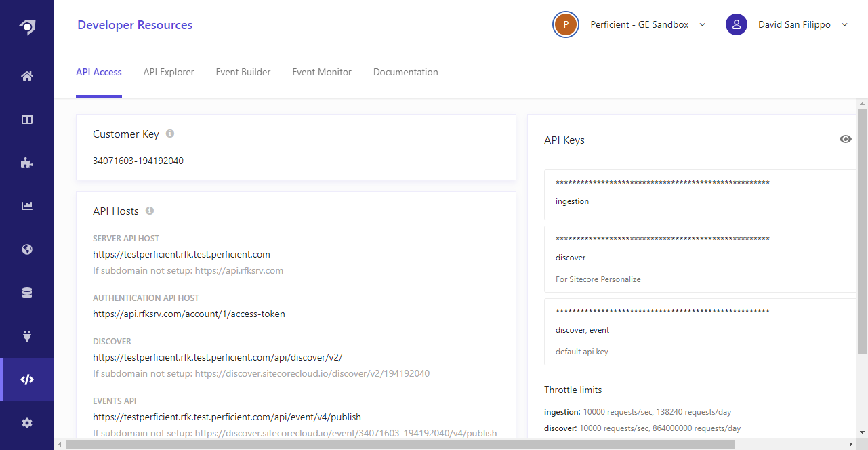Viewport: 868px width, 450px height.
Task: Reveal API Keys using the eye toggle
Action: coord(845,139)
